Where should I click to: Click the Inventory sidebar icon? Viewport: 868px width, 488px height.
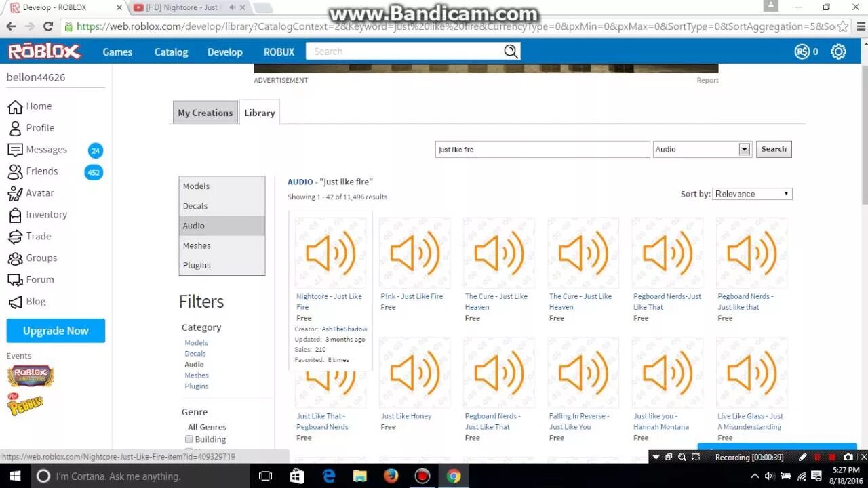15,215
